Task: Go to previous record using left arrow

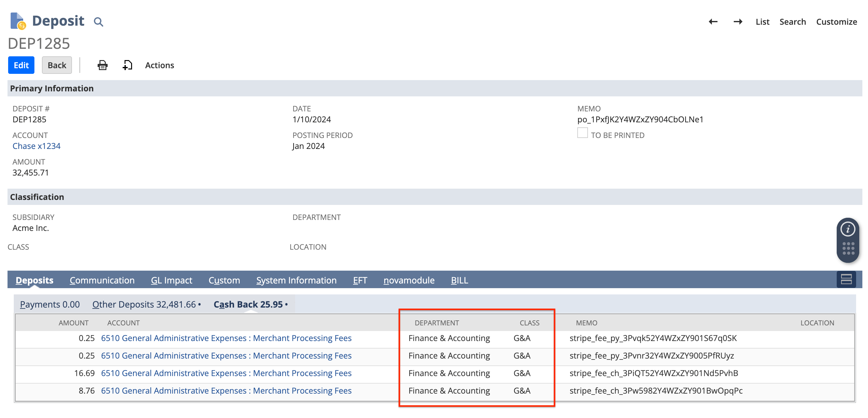Action: [x=713, y=21]
